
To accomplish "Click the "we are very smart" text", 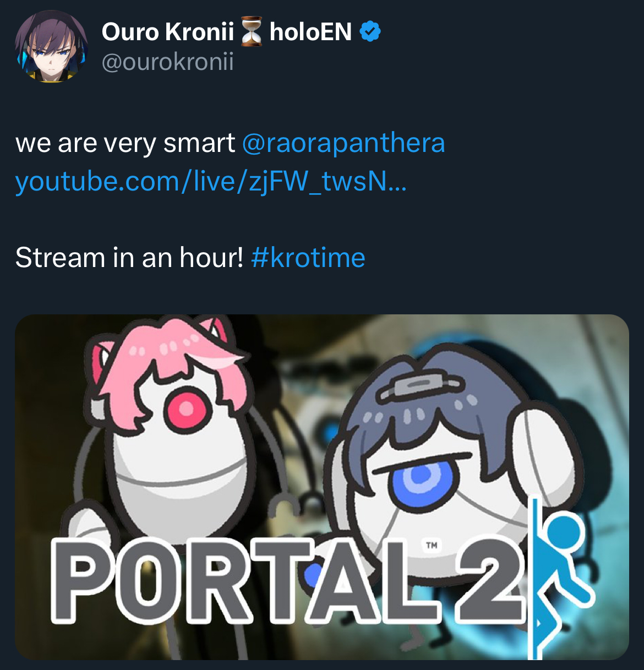I will [125, 143].
